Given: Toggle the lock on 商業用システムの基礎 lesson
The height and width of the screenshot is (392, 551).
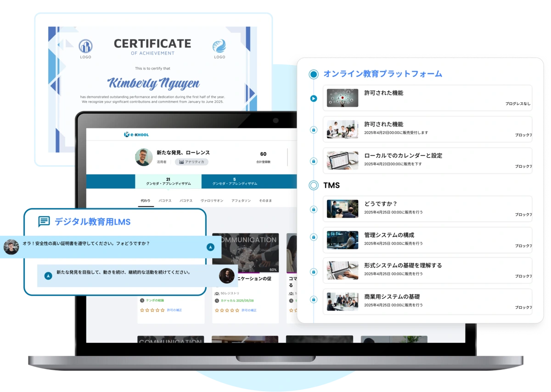Looking at the screenshot, I should (314, 300).
